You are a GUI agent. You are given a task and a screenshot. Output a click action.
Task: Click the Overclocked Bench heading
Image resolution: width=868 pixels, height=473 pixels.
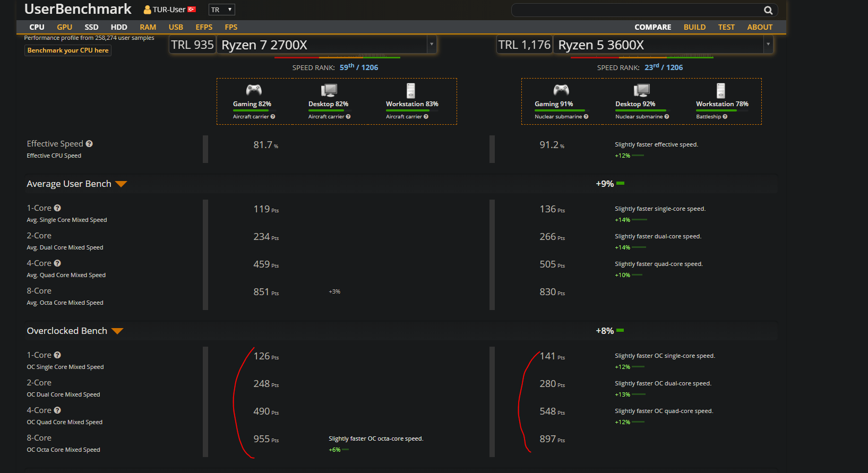click(x=67, y=331)
